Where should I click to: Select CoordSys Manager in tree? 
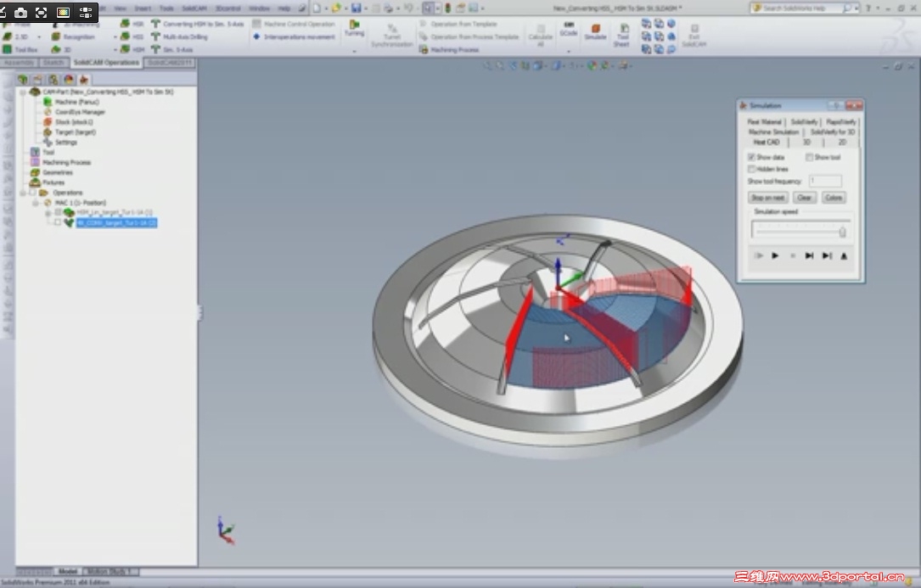[x=80, y=112]
